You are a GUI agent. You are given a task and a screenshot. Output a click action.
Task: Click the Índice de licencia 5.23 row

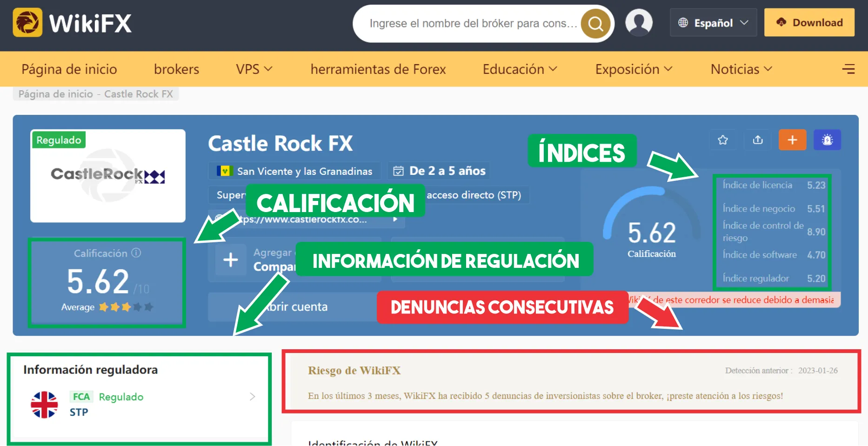tap(774, 185)
